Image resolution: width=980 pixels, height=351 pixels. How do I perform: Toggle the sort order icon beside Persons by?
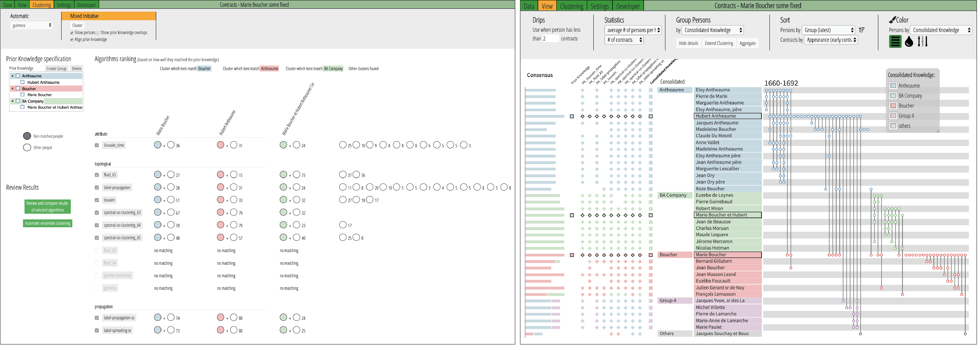pos(862,30)
